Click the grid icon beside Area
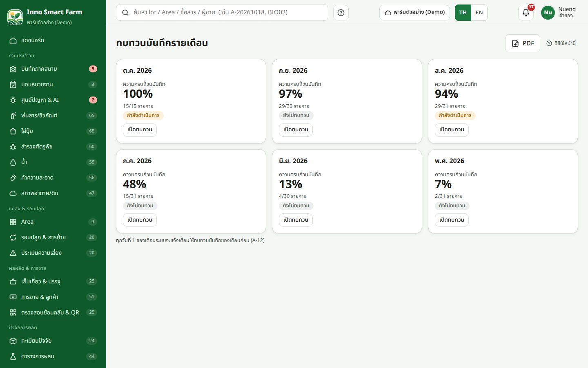Screen dimensions: 588x368 [x=13, y=222]
